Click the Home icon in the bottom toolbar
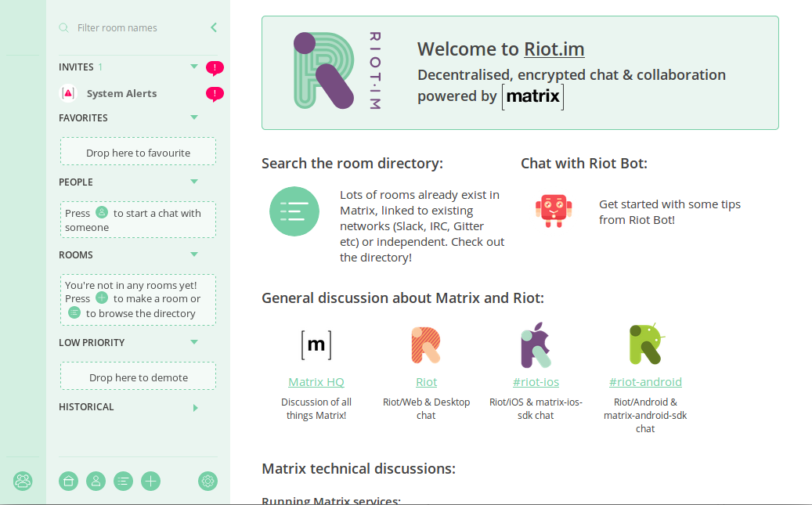812x505 pixels. 69,481
